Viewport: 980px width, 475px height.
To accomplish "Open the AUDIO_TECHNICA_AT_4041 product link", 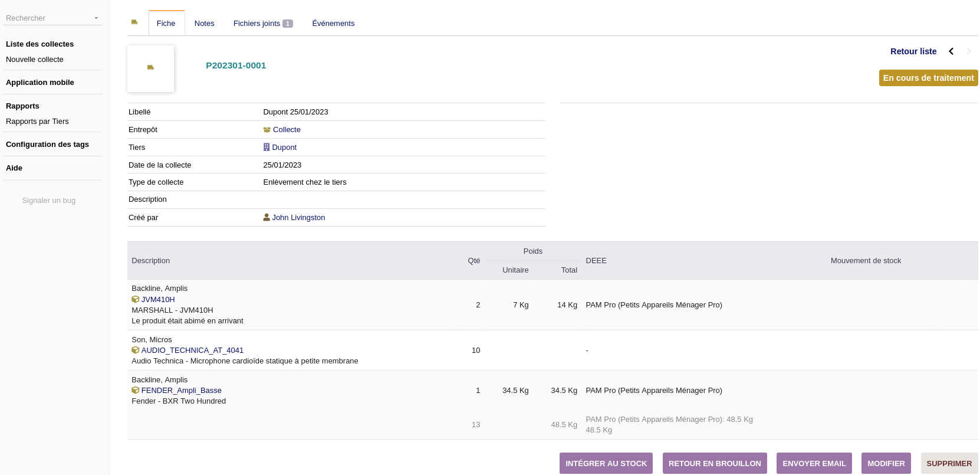I will tap(192, 350).
